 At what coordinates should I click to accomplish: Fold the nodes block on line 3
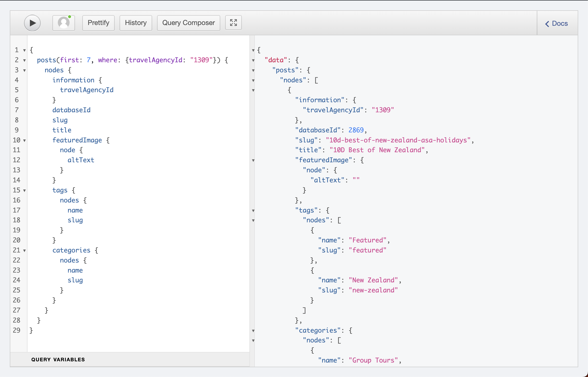tap(24, 71)
